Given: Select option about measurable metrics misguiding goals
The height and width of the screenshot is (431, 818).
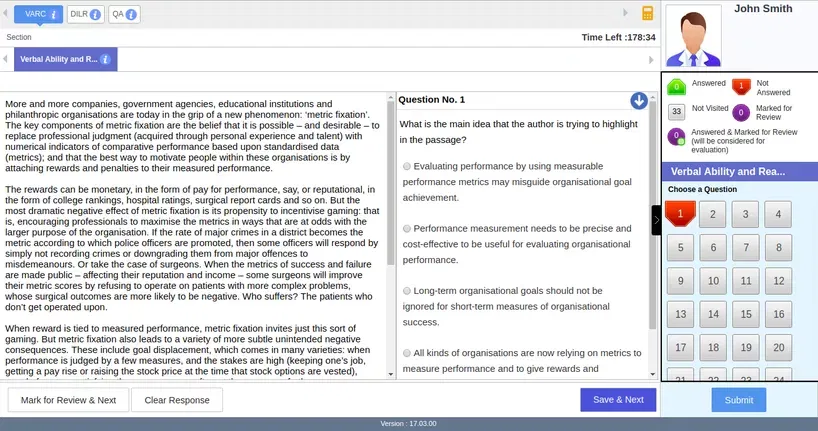Looking at the screenshot, I should click(x=406, y=166).
